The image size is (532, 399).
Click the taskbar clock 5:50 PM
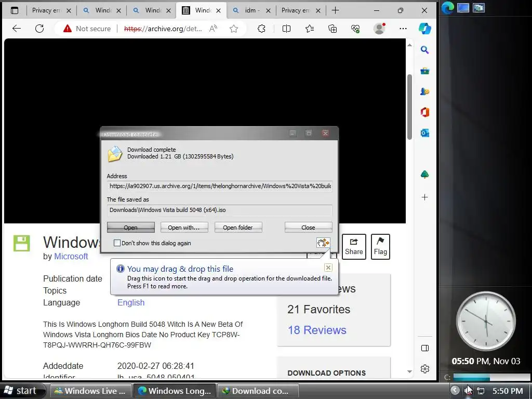click(508, 391)
